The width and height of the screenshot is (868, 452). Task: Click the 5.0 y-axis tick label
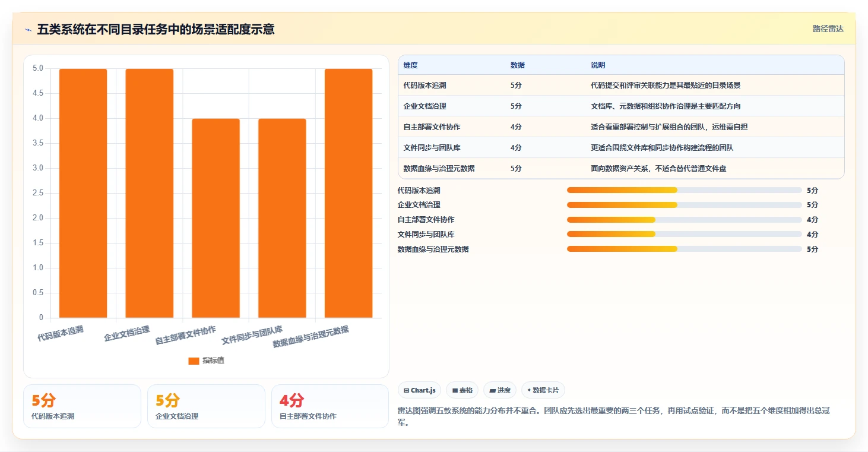coord(37,68)
